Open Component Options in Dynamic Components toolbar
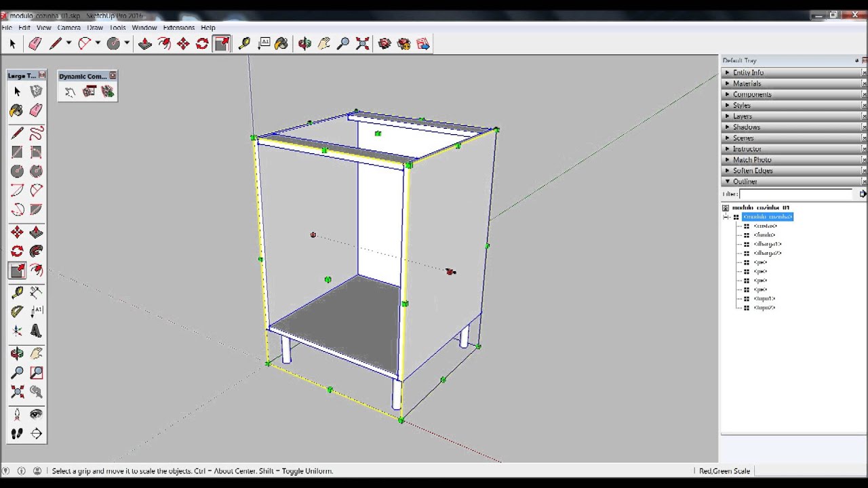Viewport: 868px width, 488px height. coord(89,91)
